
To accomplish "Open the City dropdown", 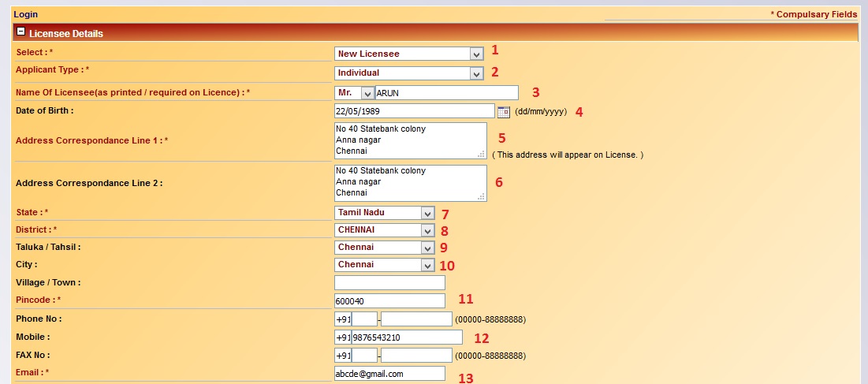I will coord(384,265).
